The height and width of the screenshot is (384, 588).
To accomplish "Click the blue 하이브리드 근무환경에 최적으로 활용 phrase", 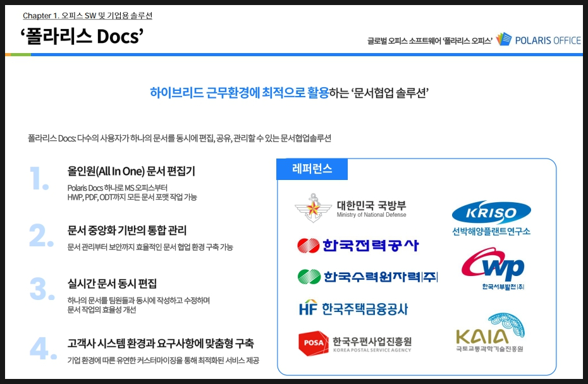I will click(239, 93).
